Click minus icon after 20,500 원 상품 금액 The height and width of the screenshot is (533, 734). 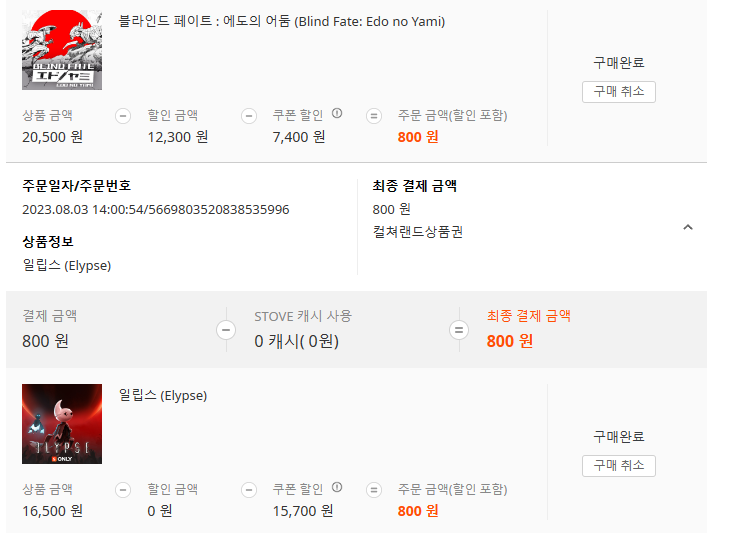(123, 116)
